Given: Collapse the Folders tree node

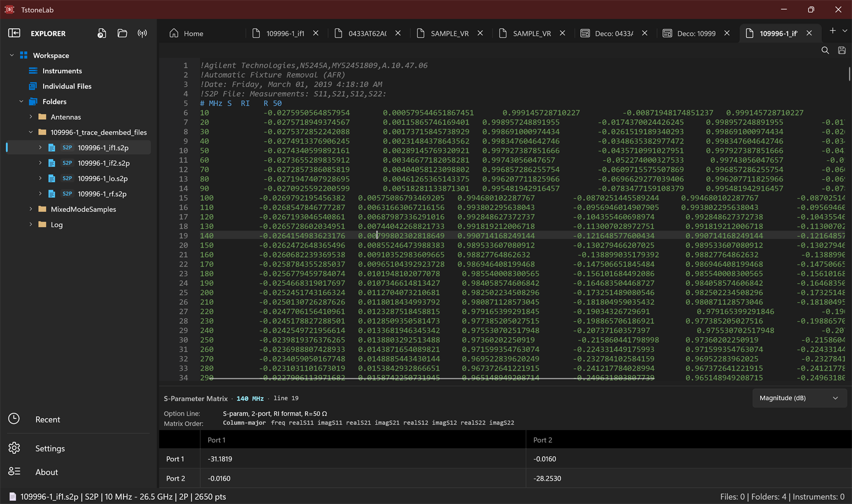Looking at the screenshot, I should tap(21, 102).
